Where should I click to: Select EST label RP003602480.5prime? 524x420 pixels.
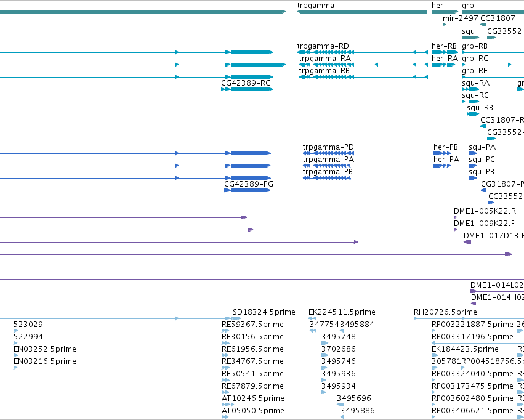(x=472, y=398)
